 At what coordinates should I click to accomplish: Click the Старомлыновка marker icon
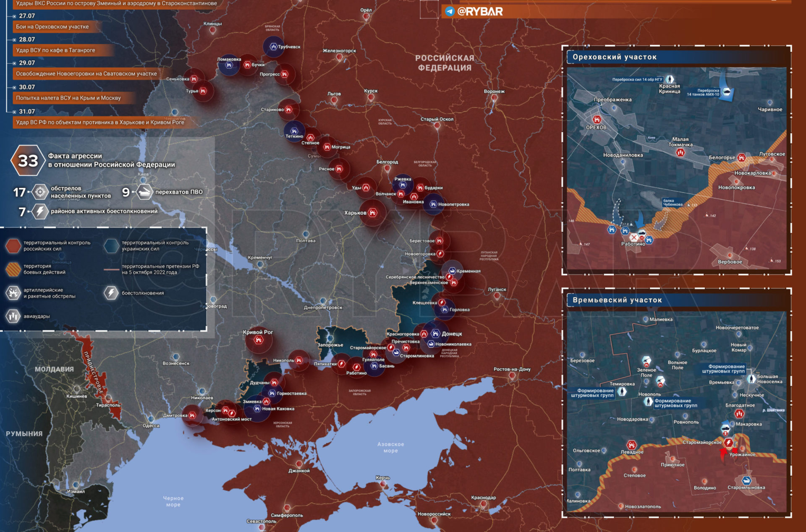coord(746,481)
